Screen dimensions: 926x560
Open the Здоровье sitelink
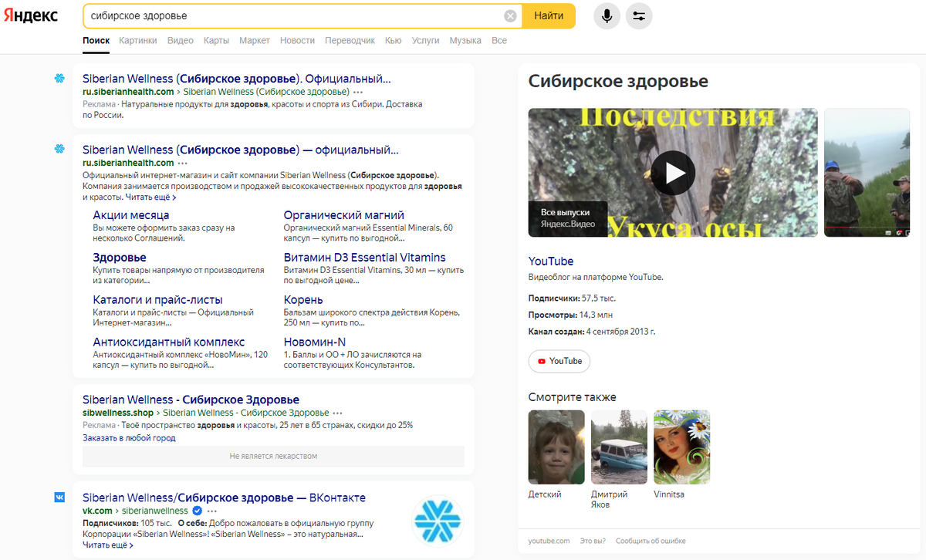click(x=120, y=258)
